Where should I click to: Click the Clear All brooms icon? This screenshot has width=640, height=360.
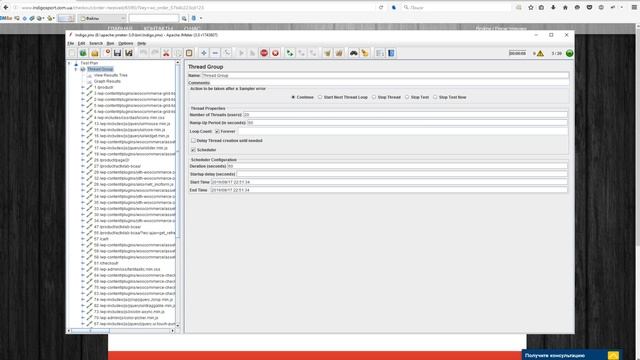[x=339, y=53]
